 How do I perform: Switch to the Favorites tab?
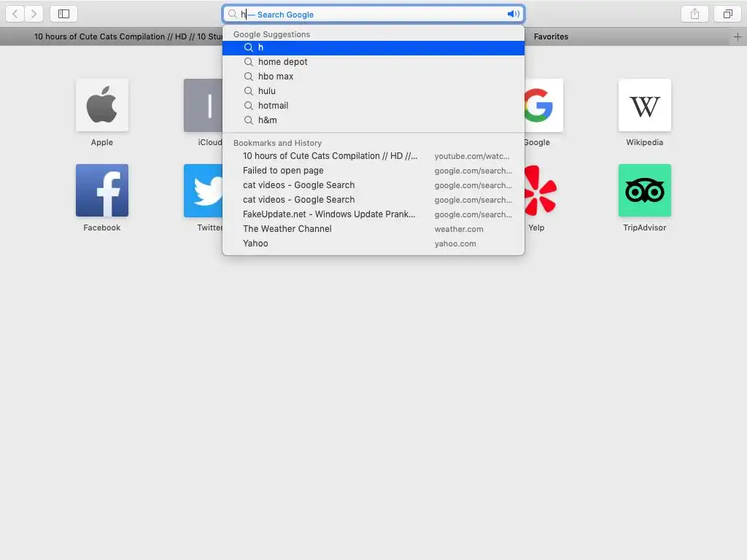click(x=551, y=36)
